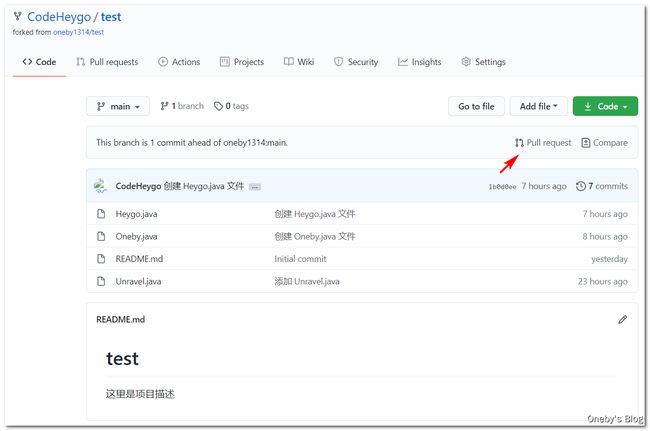Follow the oneby1314/test forked-from link
This screenshot has width=650, height=431.
pyautogui.click(x=78, y=32)
